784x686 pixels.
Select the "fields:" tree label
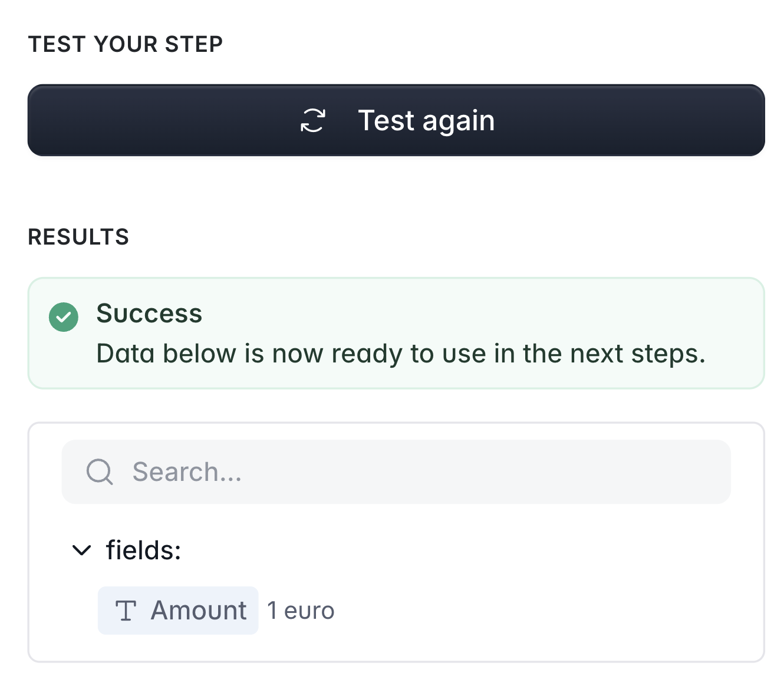(x=143, y=550)
